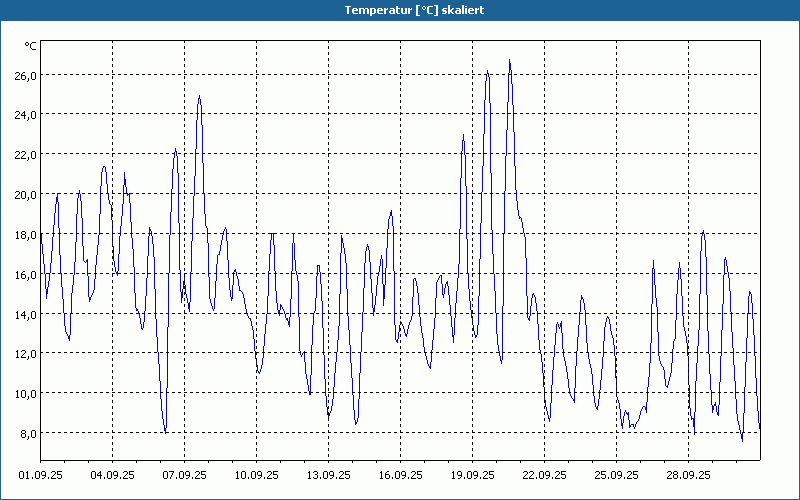Select the 10.09.25 date label
The width and height of the screenshot is (800, 500).
coord(257,476)
